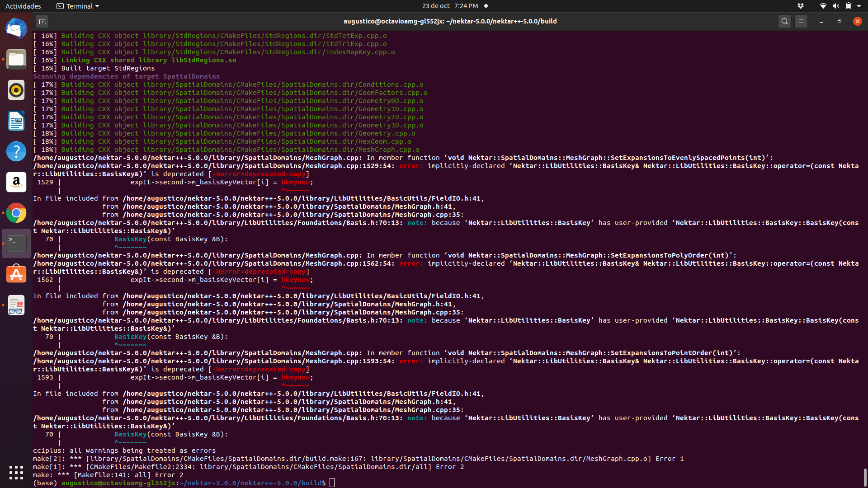Open the document viewer dock icon
This screenshot has width=868, height=488.
(16, 305)
